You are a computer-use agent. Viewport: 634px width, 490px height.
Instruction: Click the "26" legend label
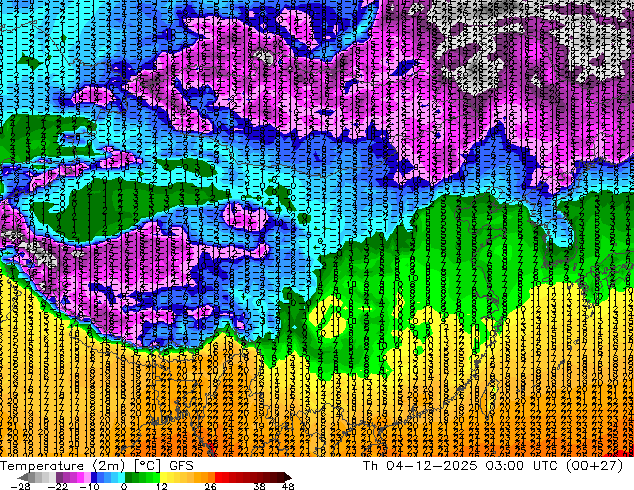pos(210,486)
